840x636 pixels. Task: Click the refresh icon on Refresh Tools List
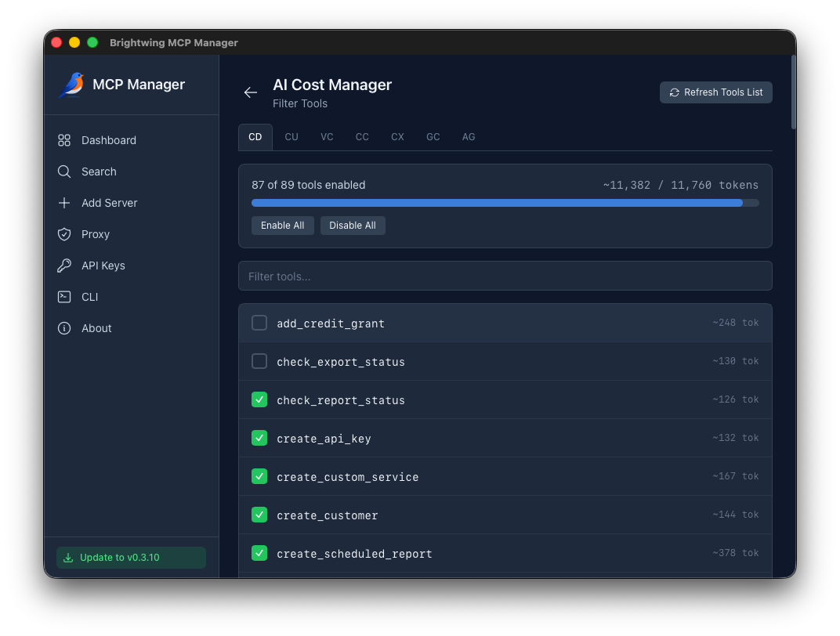click(x=674, y=92)
